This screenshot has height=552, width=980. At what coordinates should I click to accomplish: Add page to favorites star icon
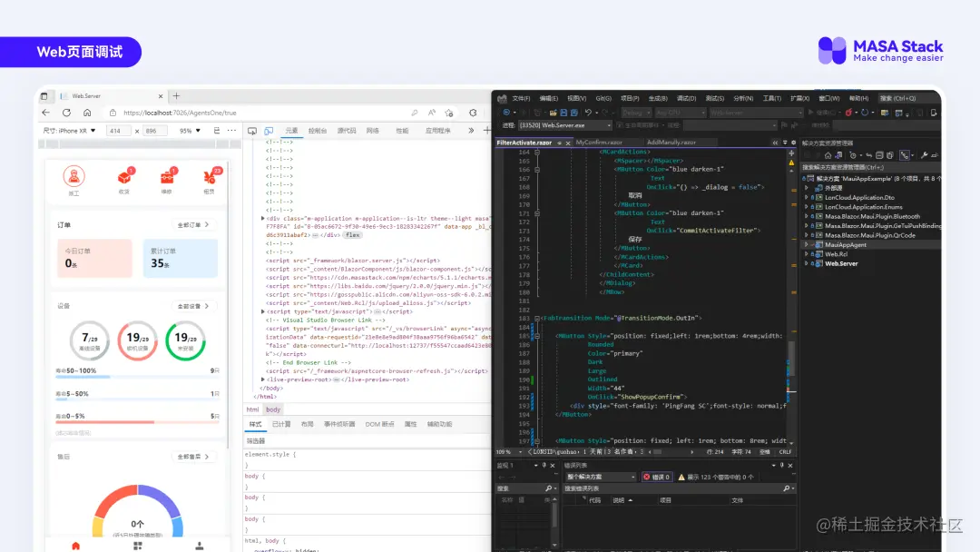[x=449, y=113]
